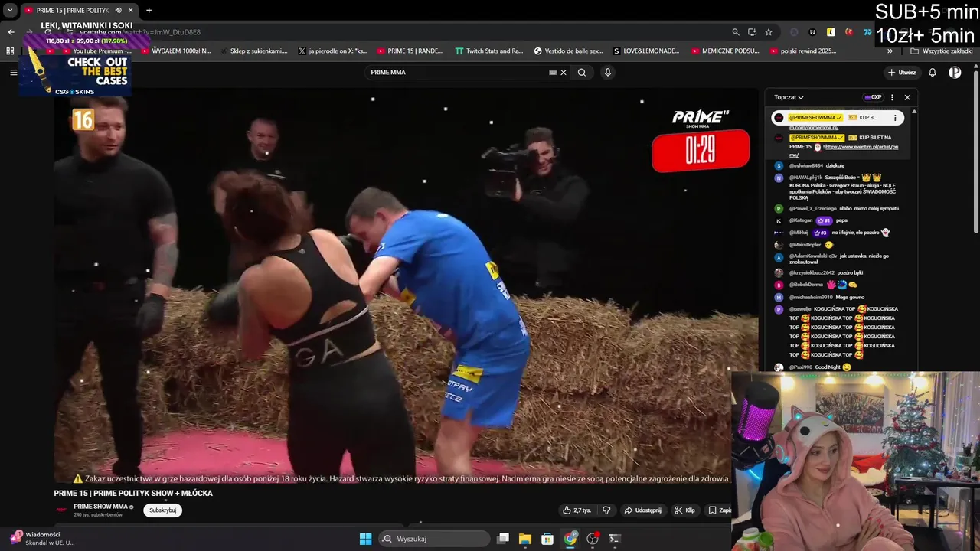Open the Windows Start menu
This screenshot has width=980, height=551.
click(365, 539)
